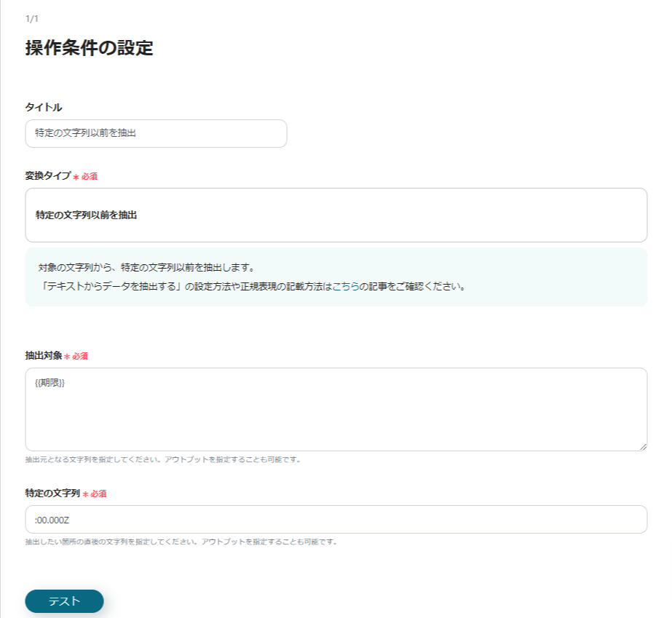Click the hint text starting 抽出元となる文字列を指定

[163, 459]
